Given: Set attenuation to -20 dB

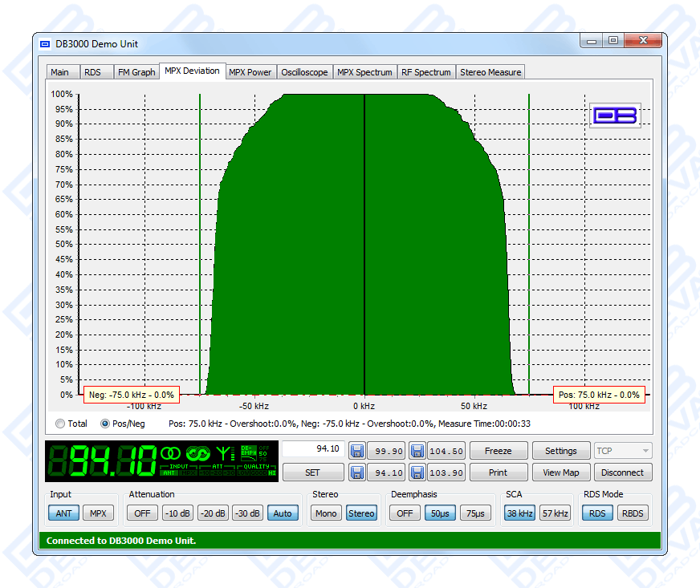Looking at the screenshot, I should coord(213,513).
